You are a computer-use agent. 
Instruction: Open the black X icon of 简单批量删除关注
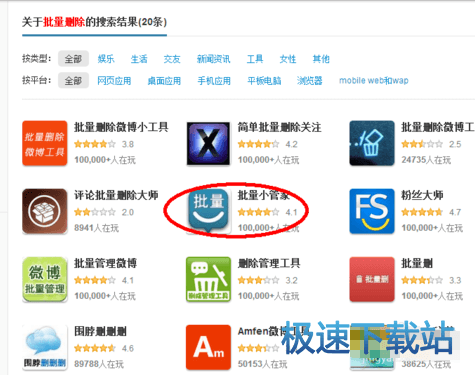point(208,143)
